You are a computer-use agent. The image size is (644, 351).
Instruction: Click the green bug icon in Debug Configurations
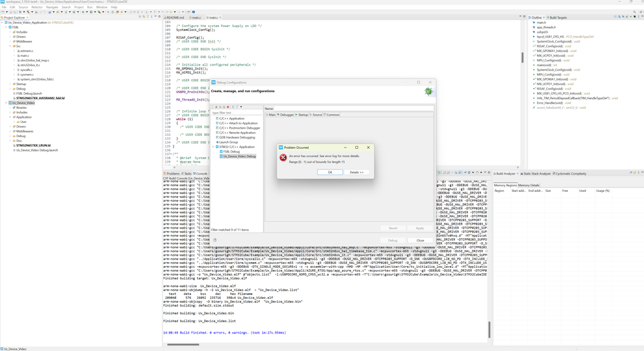429,91
